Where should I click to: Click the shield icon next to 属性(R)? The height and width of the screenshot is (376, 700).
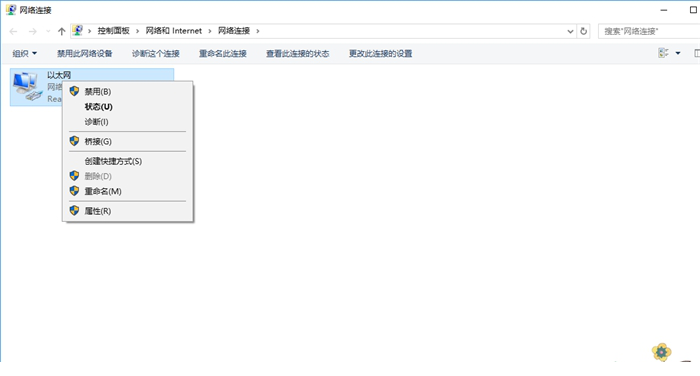click(x=74, y=211)
